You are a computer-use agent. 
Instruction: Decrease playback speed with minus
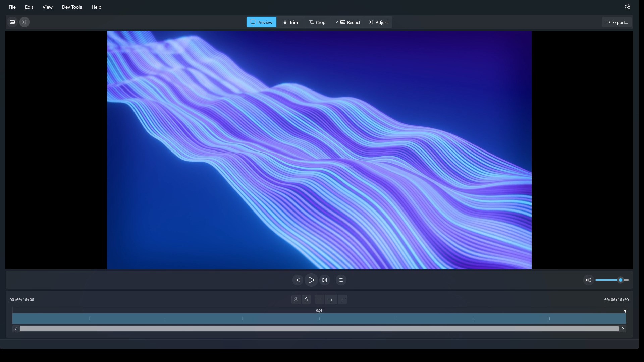click(x=320, y=299)
